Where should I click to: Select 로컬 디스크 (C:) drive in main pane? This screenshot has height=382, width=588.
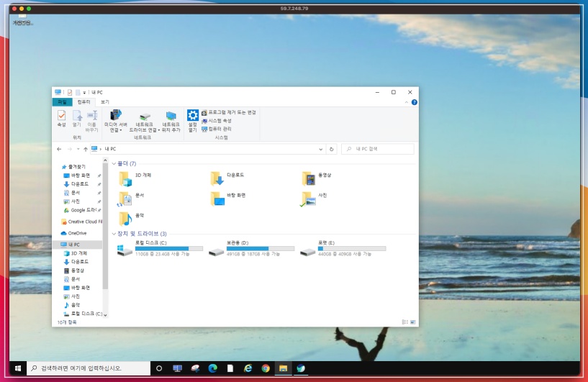(160, 248)
